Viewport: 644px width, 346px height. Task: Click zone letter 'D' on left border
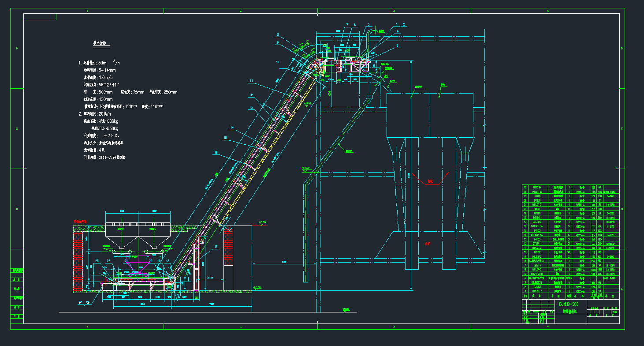tap(17, 49)
